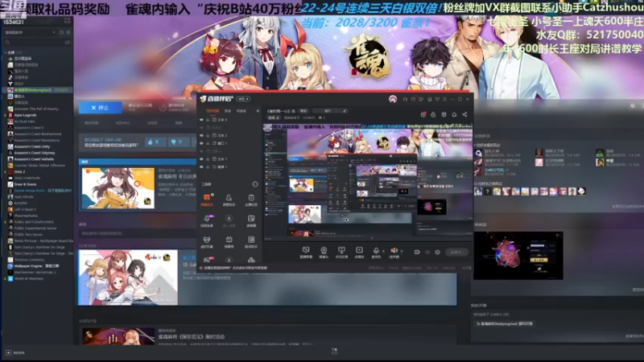Select Apex Legends in the library list

point(26,115)
